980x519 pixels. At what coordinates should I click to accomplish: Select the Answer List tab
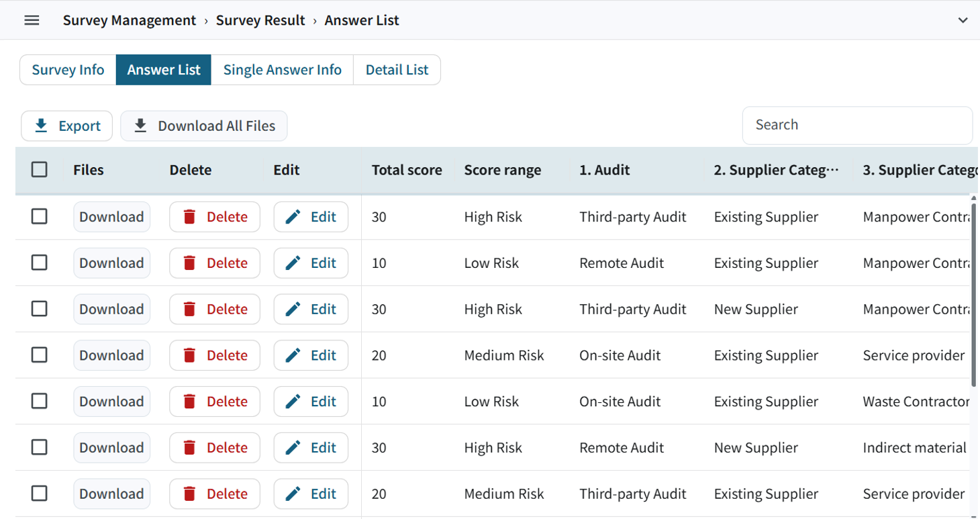click(164, 70)
